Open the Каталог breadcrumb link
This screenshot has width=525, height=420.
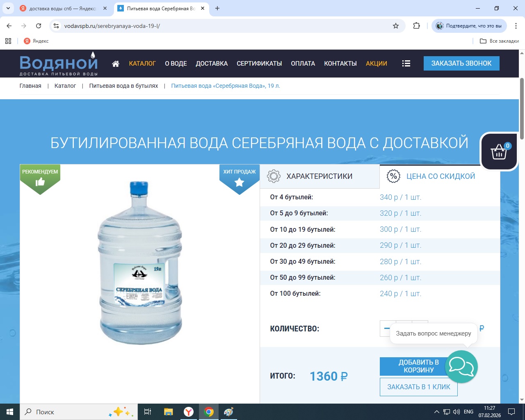pyautogui.click(x=65, y=86)
